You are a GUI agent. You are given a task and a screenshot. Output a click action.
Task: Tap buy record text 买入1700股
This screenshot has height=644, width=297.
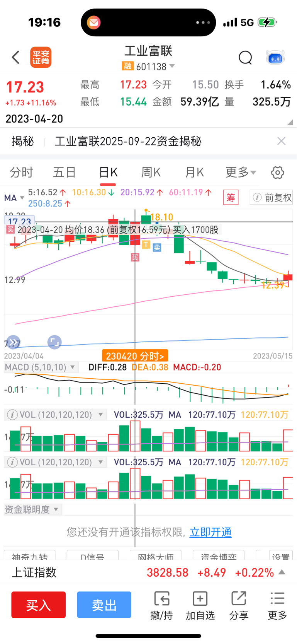(x=195, y=230)
